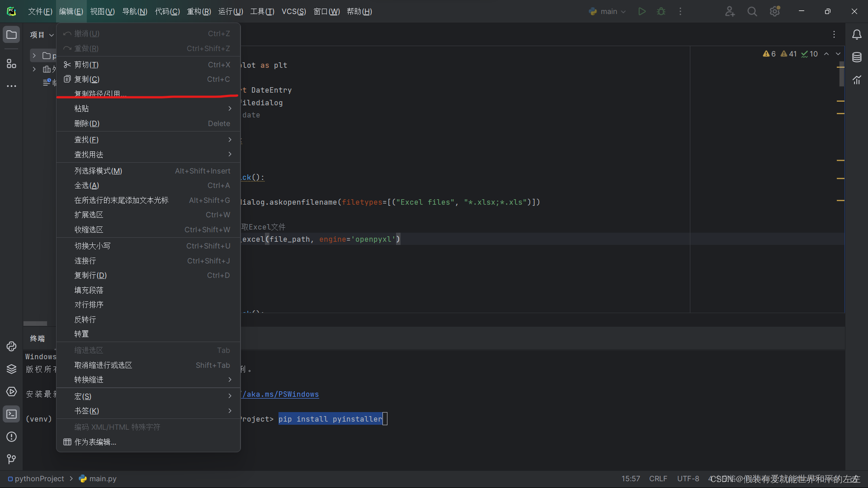The image size is (868, 488).
Task: Expand the 书签(K) submenu
Action: coord(148,411)
